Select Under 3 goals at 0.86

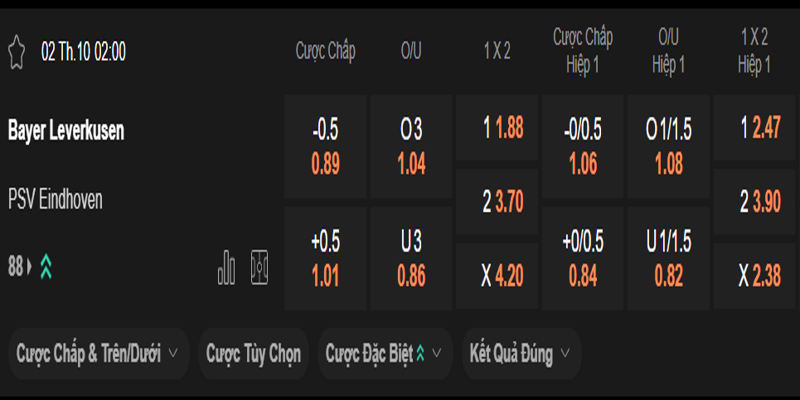[x=411, y=258]
